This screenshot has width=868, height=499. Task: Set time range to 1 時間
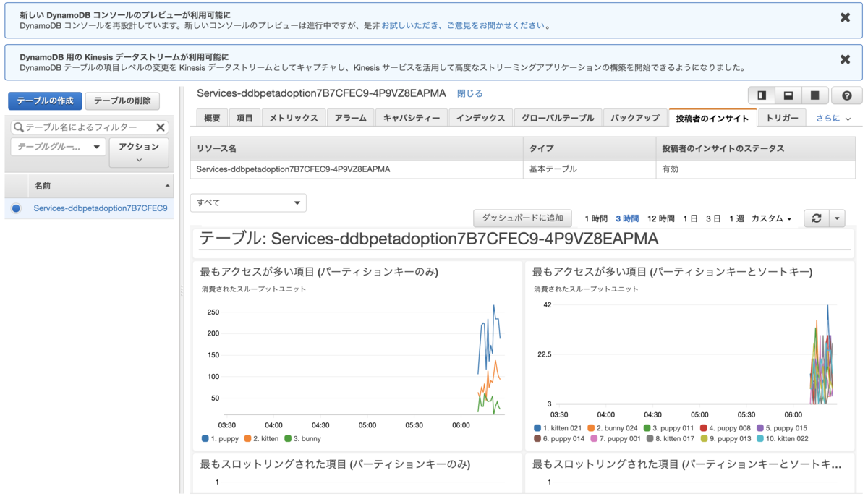(596, 218)
